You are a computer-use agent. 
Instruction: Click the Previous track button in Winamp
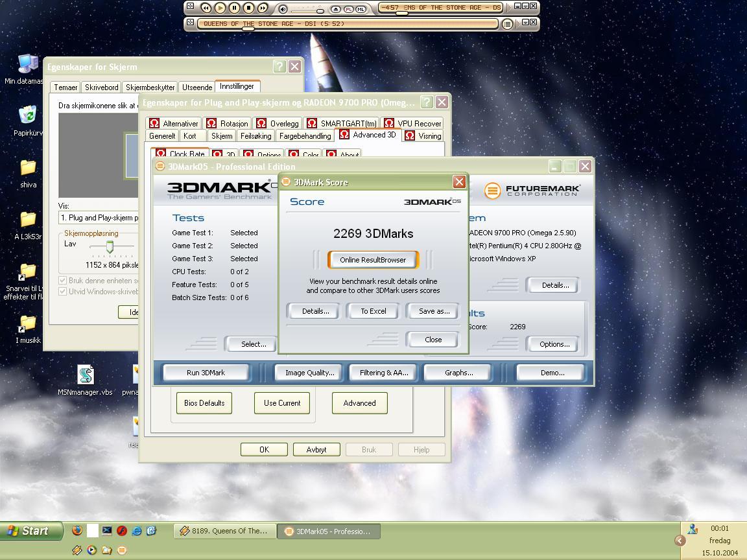(x=206, y=8)
